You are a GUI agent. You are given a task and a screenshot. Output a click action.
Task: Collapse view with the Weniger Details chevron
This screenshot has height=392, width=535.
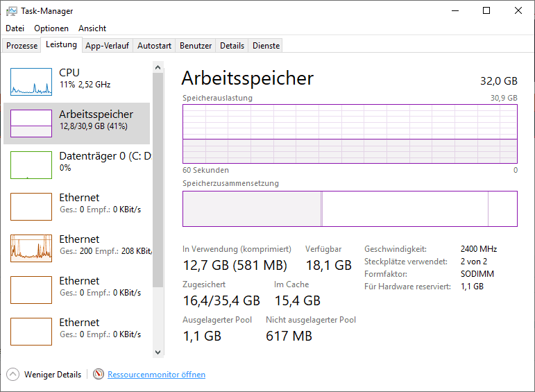[x=13, y=375]
